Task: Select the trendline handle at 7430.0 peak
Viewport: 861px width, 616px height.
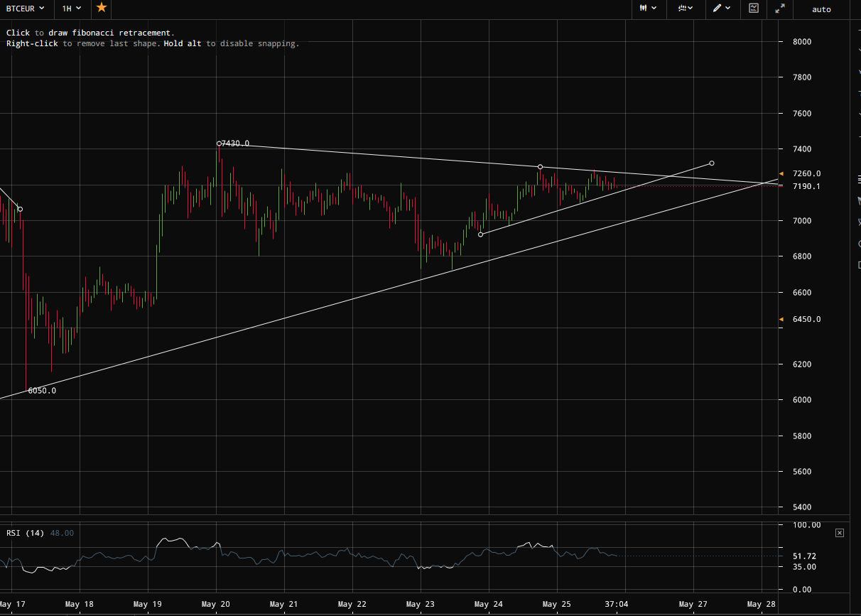Action: 219,144
